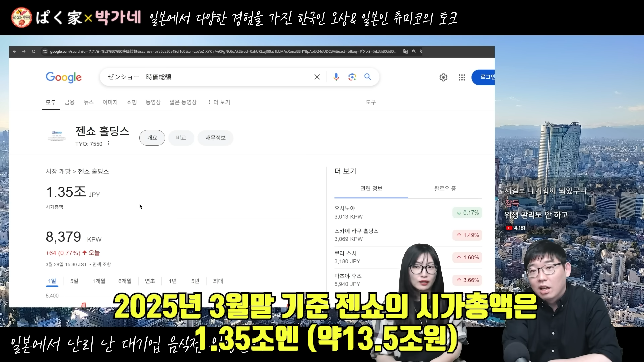
Task: Clear the search query with the X
Action: (317, 77)
